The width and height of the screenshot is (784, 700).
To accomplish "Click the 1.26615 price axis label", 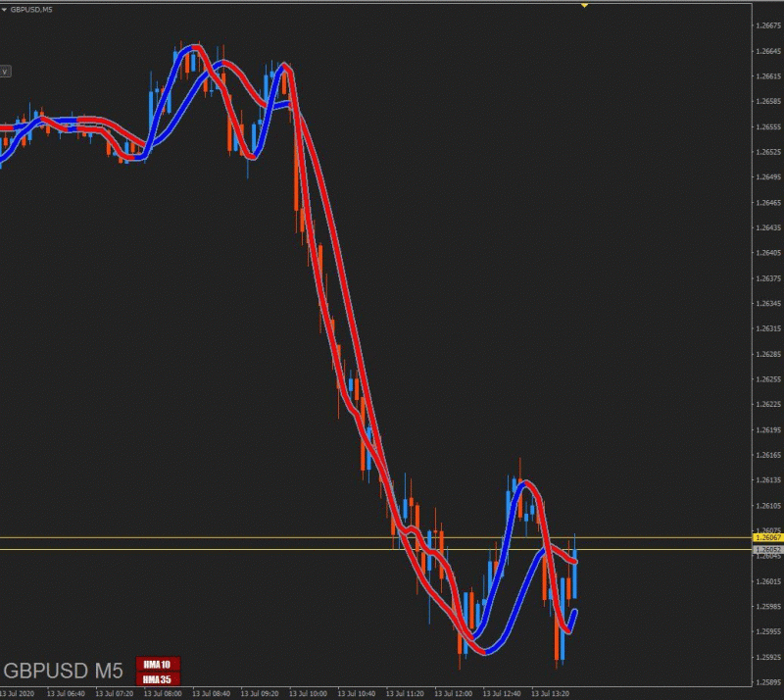I will click(768, 76).
